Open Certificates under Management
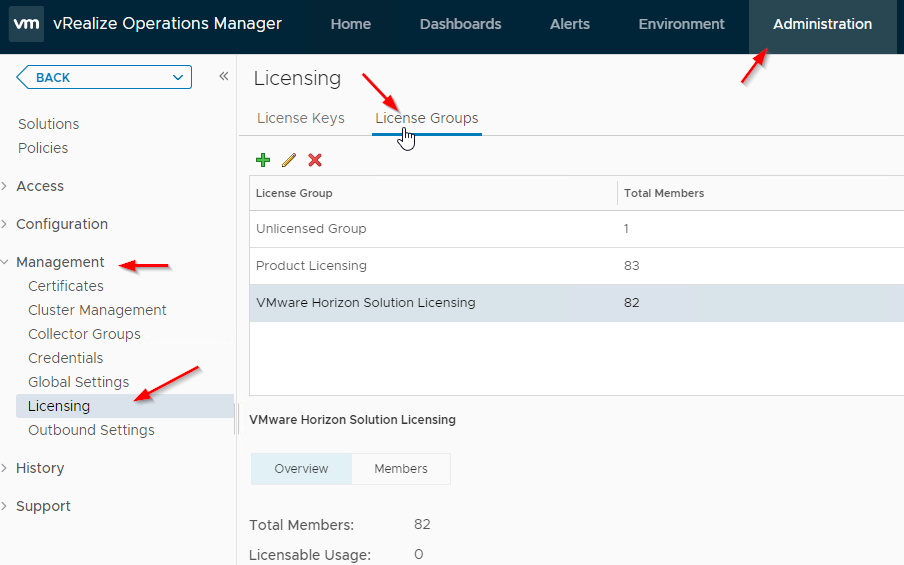This screenshot has width=904, height=565. click(x=66, y=286)
